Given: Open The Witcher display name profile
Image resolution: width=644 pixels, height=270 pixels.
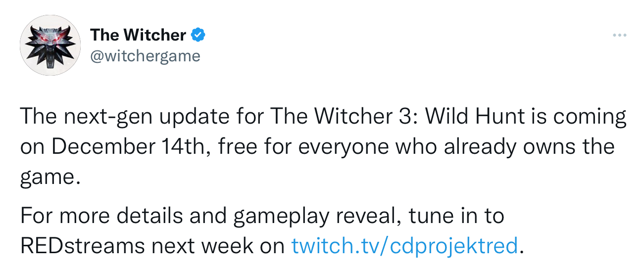Looking at the screenshot, I should (138, 35).
